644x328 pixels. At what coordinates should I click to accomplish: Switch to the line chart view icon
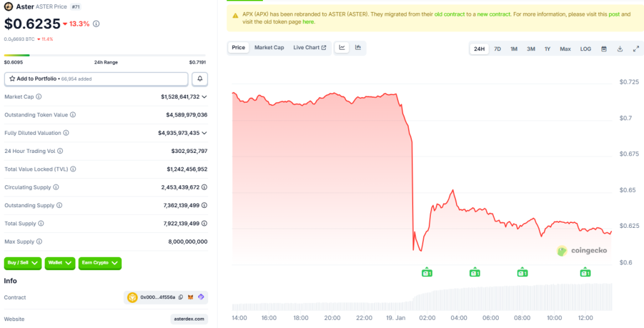(343, 47)
